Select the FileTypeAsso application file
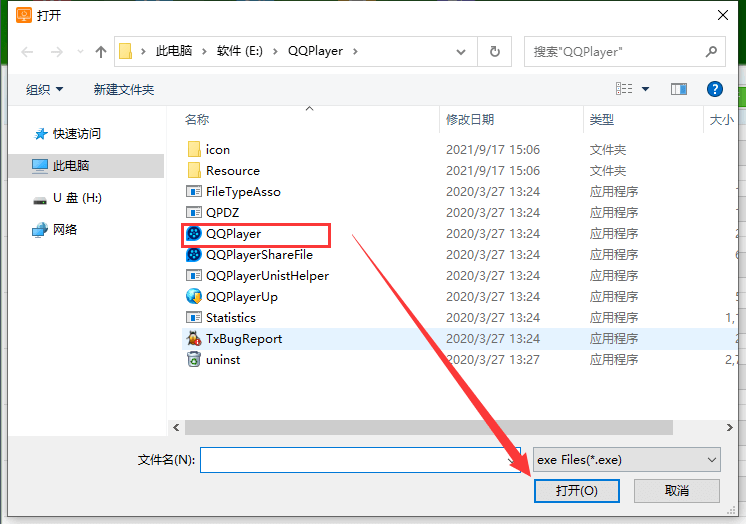The height and width of the screenshot is (524, 746). click(x=243, y=192)
